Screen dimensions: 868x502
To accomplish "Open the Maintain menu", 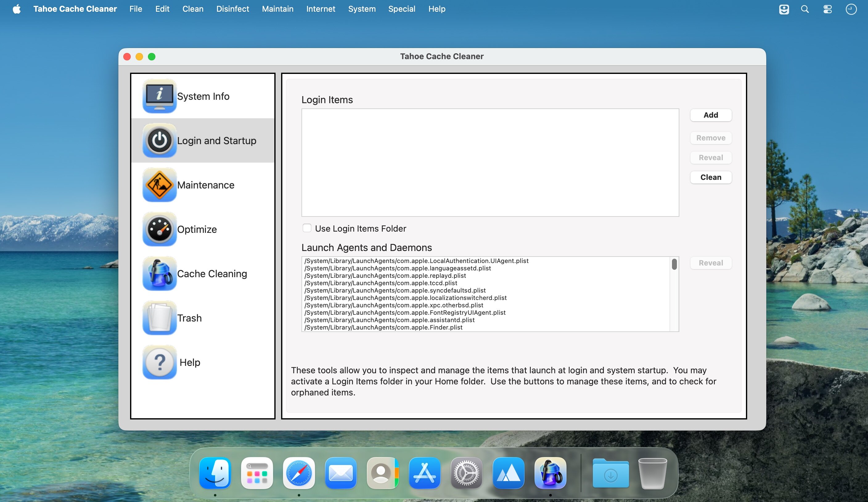I will (278, 9).
